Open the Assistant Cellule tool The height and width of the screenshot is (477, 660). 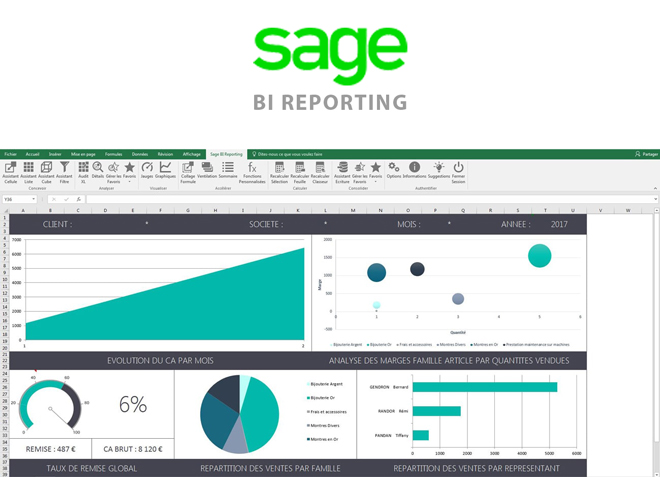(11, 173)
